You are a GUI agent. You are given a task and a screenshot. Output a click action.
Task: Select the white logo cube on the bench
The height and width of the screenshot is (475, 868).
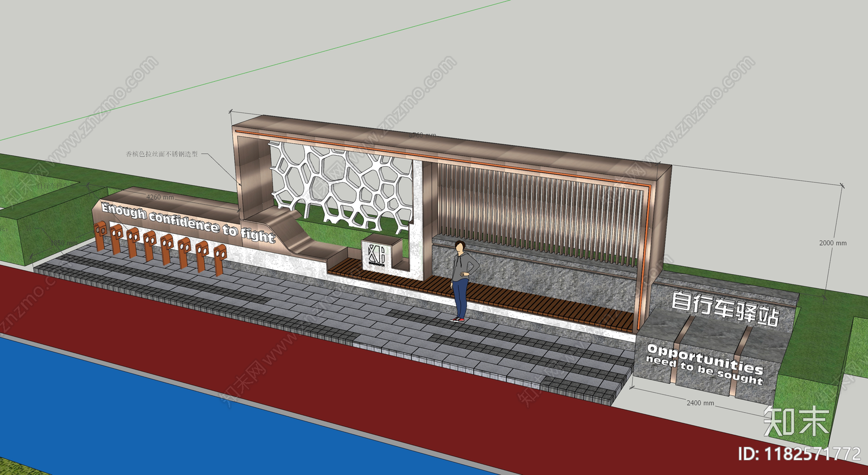pos(381,254)
